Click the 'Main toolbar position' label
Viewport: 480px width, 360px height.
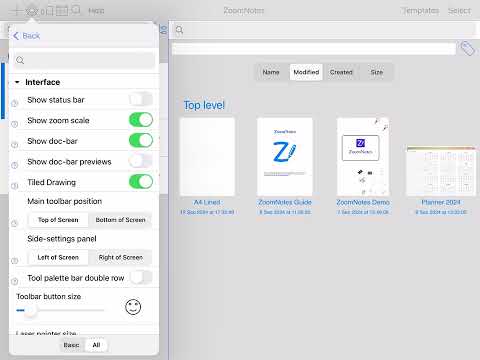[x=65, y=201]
